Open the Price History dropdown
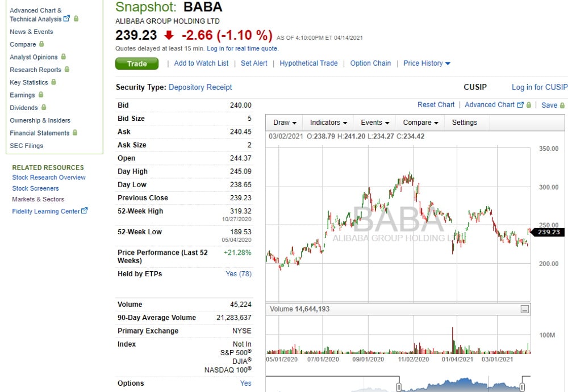The image size is (568, 392). [x=427, y=64]
